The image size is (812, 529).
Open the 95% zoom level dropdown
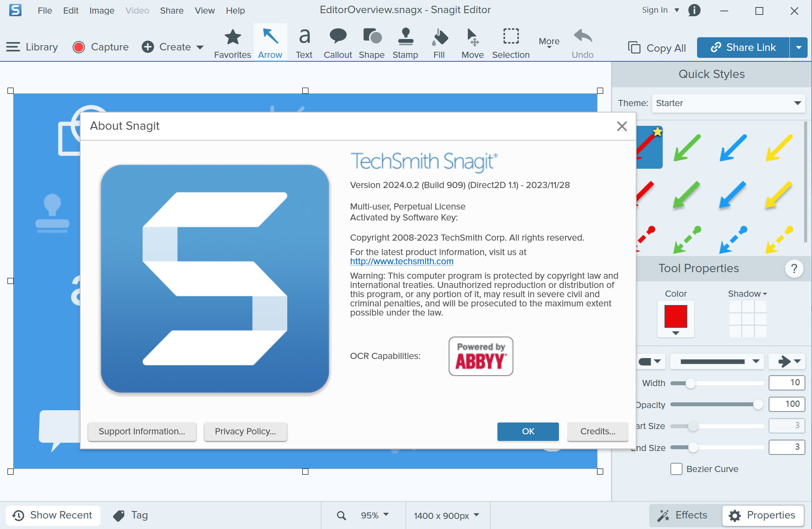375,515
